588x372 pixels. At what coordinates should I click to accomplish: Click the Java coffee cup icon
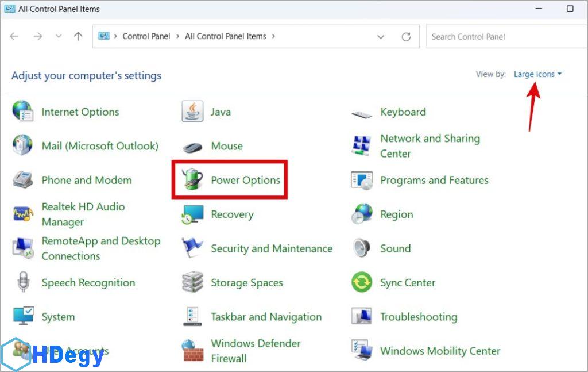(x=192, y=112)
